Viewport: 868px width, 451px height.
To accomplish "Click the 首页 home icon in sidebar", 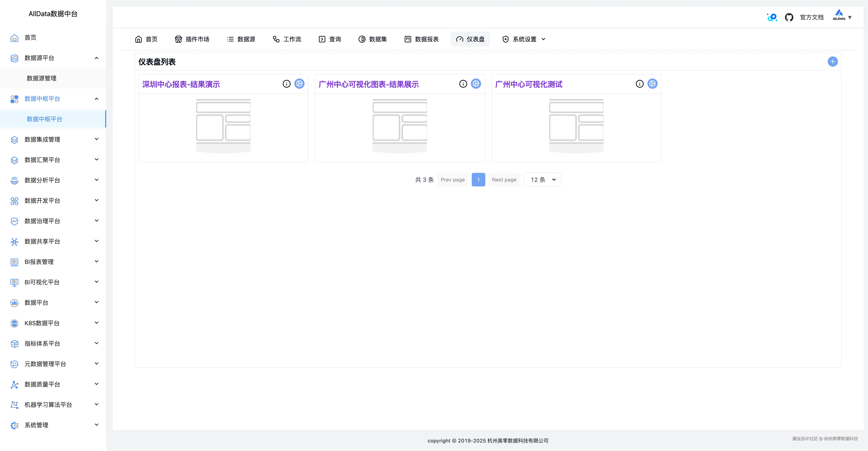I will click(14, 38).
